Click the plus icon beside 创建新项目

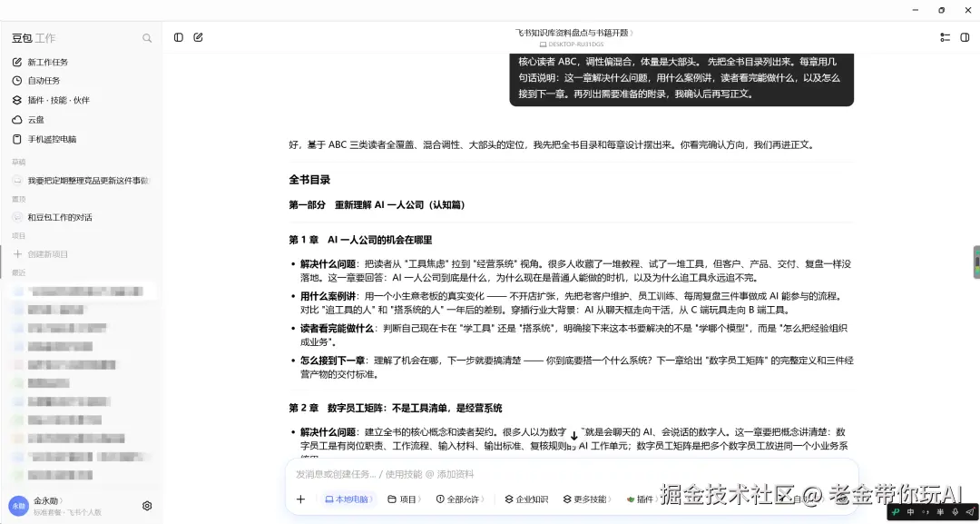(x=17, y=254)
